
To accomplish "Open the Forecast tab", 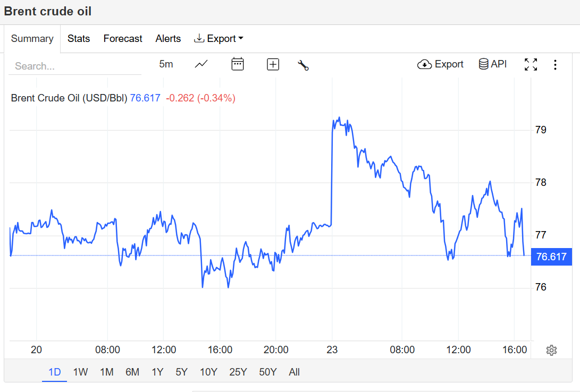I will (123, 39).
